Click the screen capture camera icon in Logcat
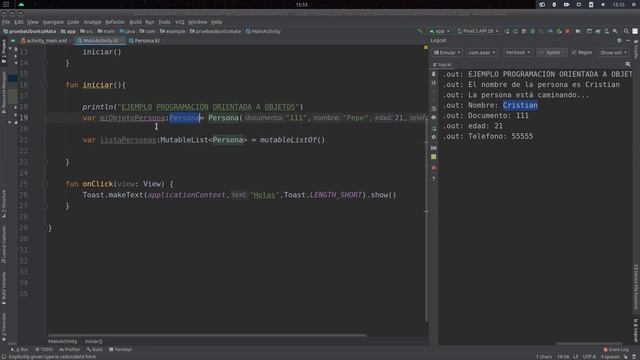The width and height of the screenshot is (640, 360). coord(433,147)
